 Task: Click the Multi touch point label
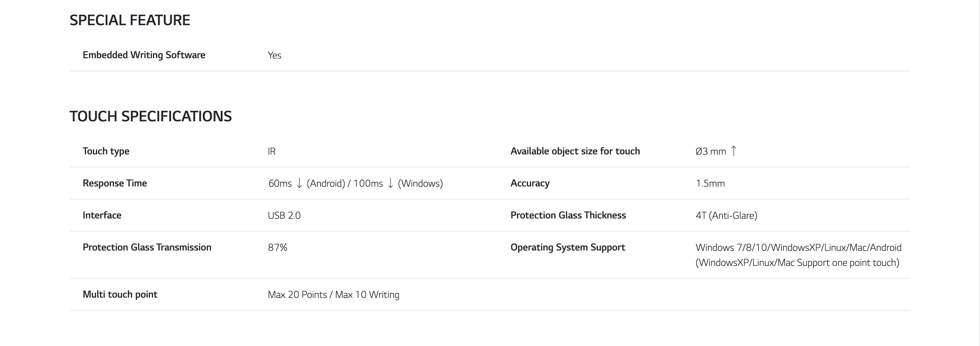click(120, 295)
